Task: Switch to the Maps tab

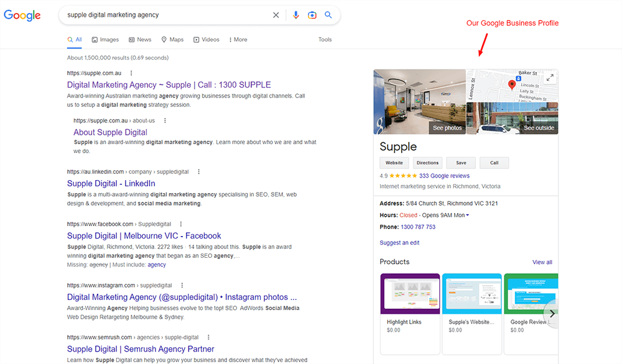Action: (172, 40)
